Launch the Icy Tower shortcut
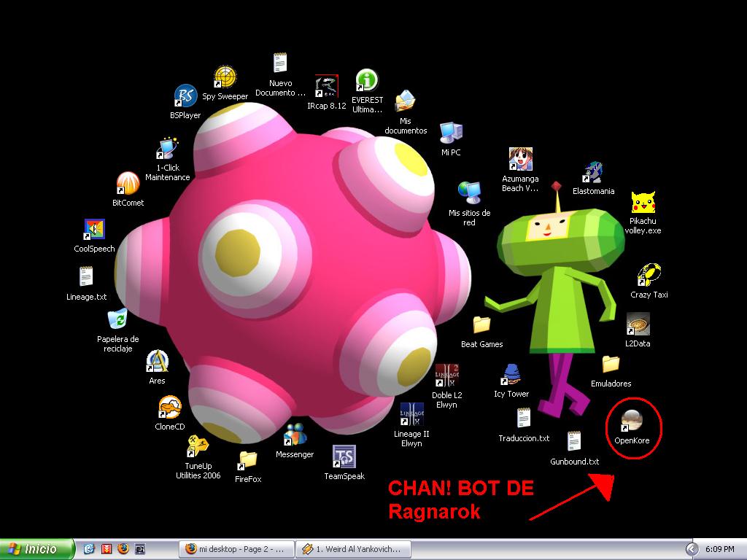Image resolution: width=747 pixels, height=560 pixels. (x=511, y=375)
